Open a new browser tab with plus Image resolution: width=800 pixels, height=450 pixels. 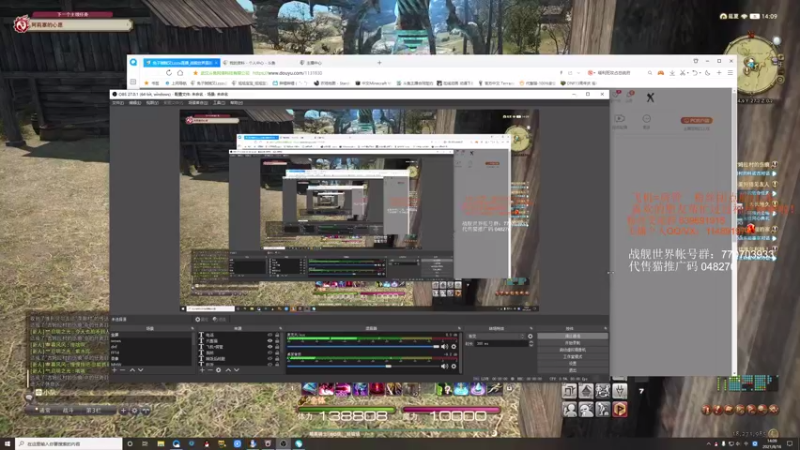[x=379, y=63]
